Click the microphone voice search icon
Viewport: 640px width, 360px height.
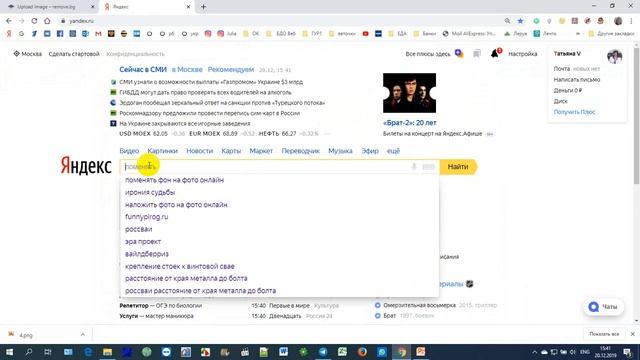tap(414, 167)
